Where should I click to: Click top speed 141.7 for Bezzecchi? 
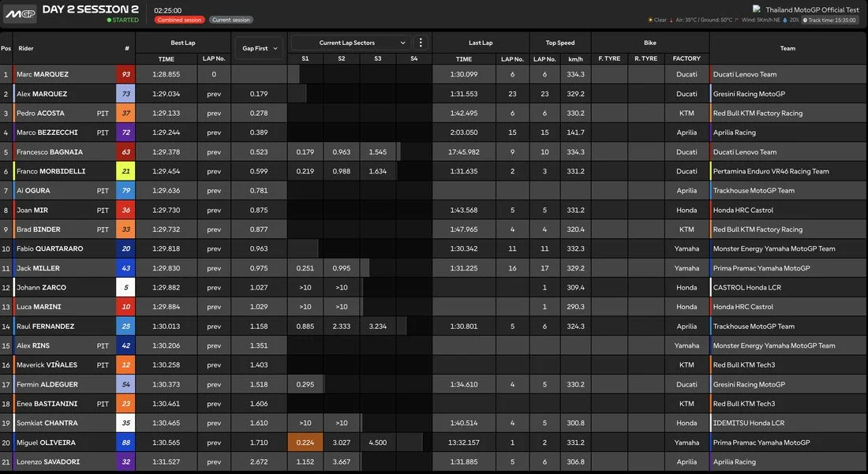pos(575,132)
